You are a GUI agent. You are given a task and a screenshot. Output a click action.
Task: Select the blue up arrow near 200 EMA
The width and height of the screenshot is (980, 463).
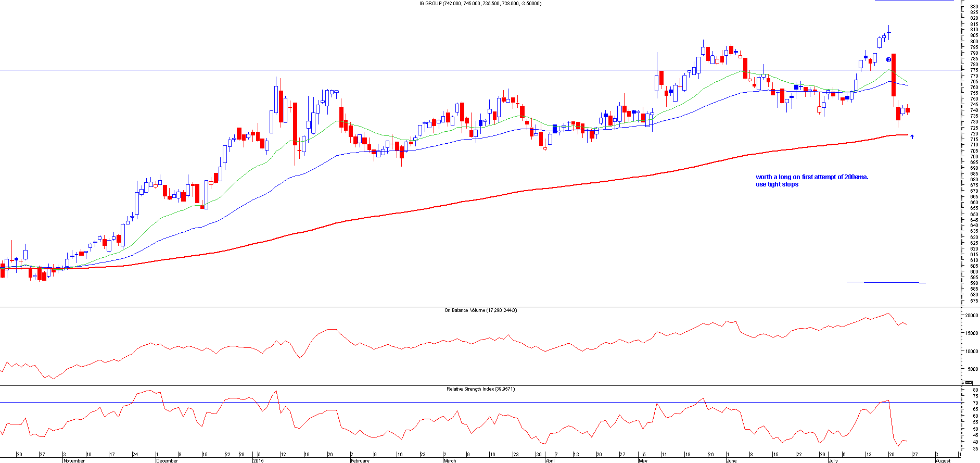912,137
